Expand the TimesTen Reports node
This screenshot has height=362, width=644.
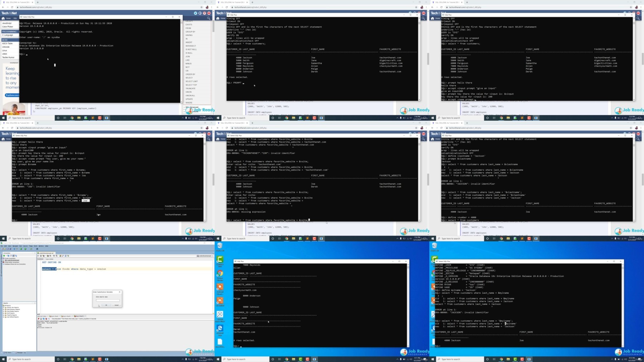point(4,315)
